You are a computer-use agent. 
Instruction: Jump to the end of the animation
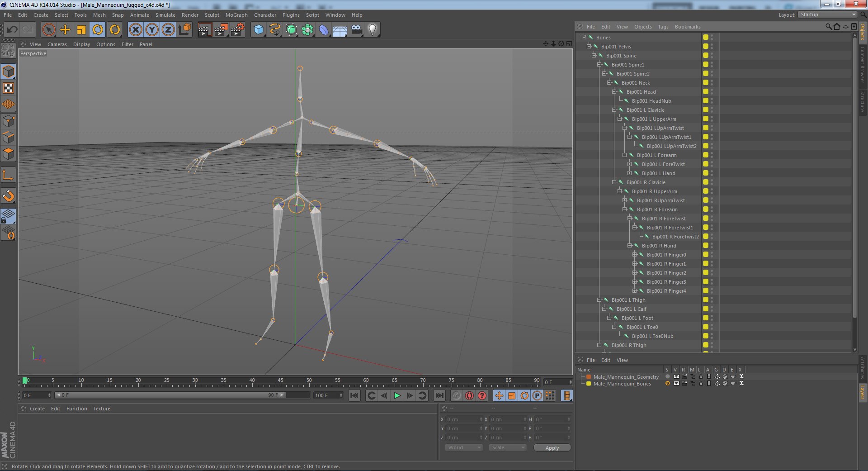tap(439, 395)
